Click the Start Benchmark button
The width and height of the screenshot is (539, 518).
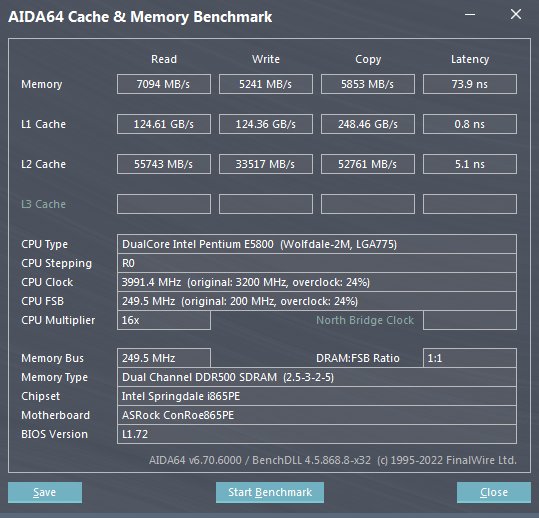(x=270, y=492)
